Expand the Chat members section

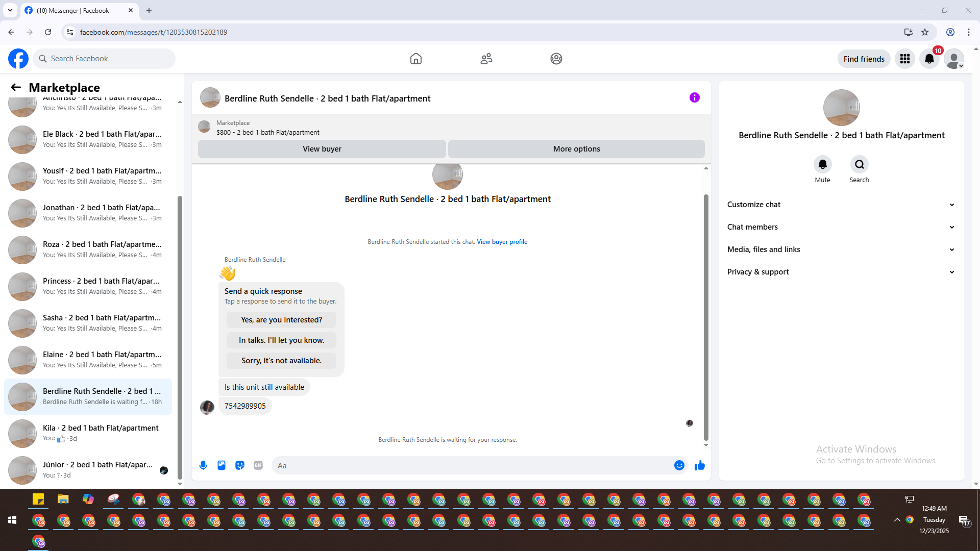coord(841,227)
